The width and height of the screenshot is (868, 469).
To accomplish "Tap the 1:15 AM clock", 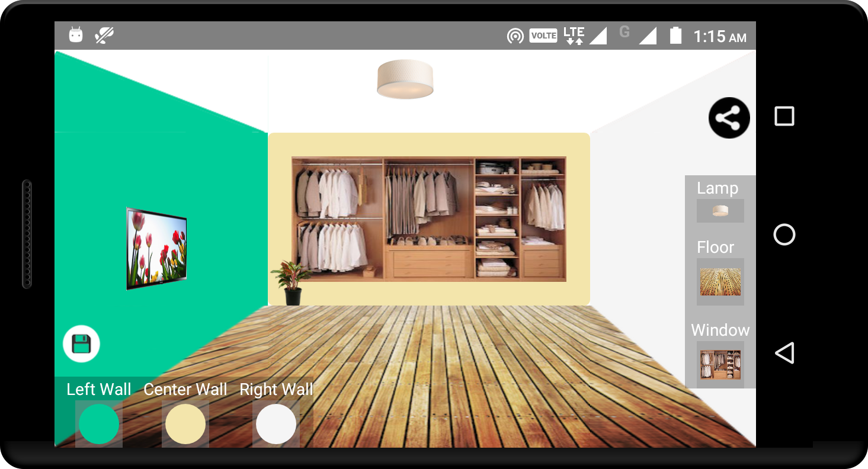I will (720, 37).
